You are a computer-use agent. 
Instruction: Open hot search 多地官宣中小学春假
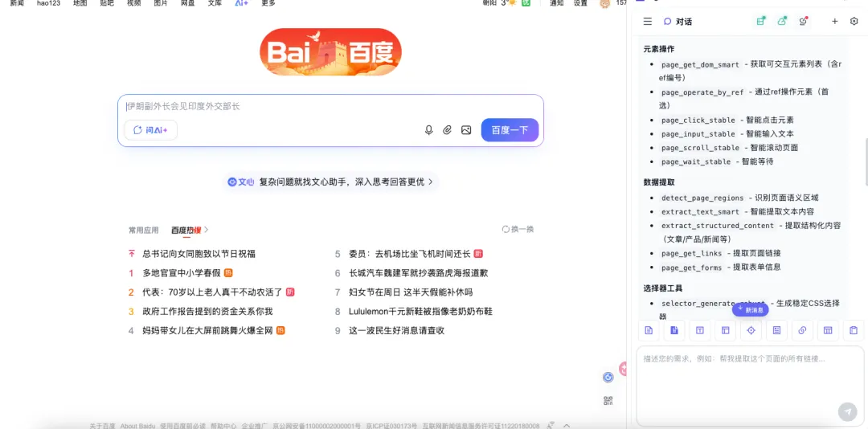182,273
